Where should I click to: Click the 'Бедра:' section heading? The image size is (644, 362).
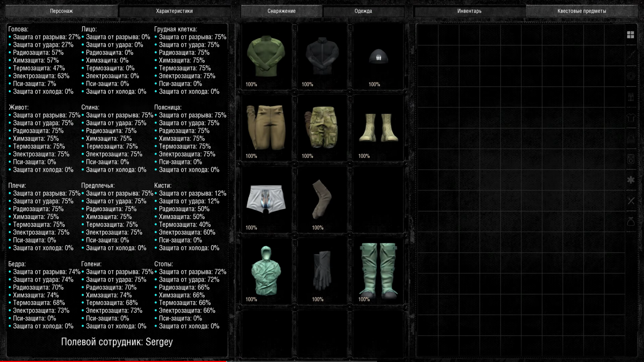[x=17, y=264]
